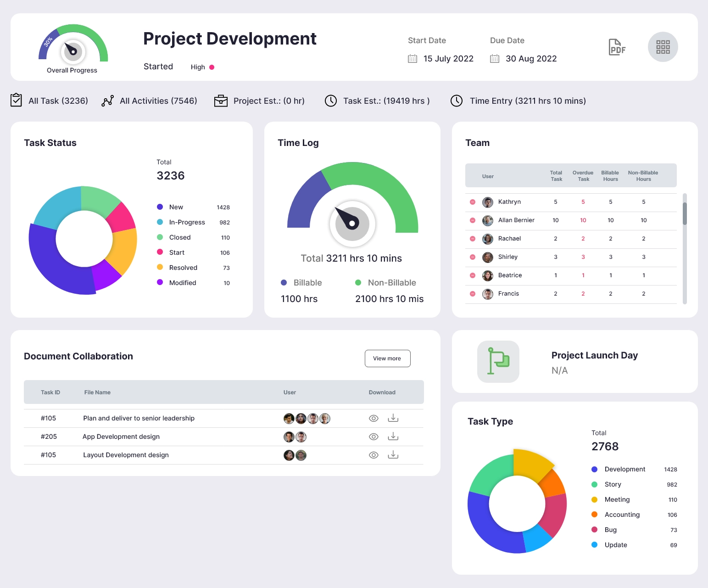Click the red minus icon beside Shirley
Image resolution: width=708 pixels, height=588 pixels.
pyautogui.click(x=473, y=257)
